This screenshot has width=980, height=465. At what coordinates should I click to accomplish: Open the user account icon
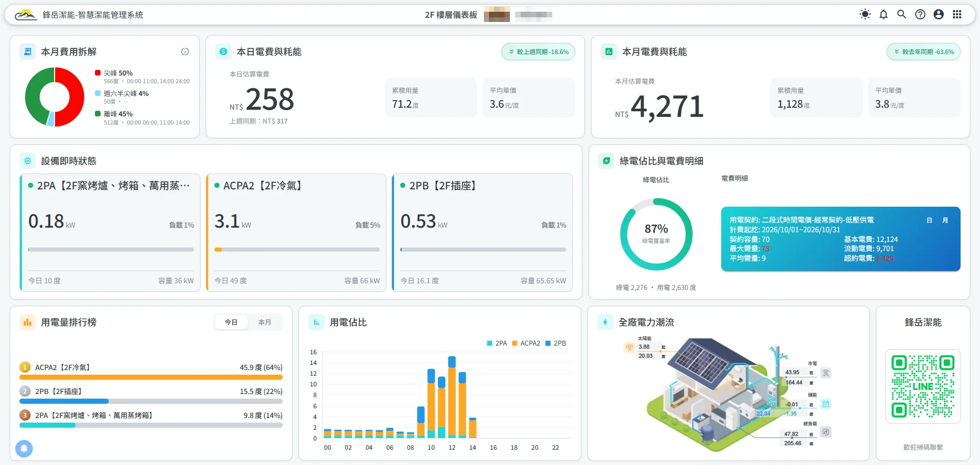(x=939, y=14)
